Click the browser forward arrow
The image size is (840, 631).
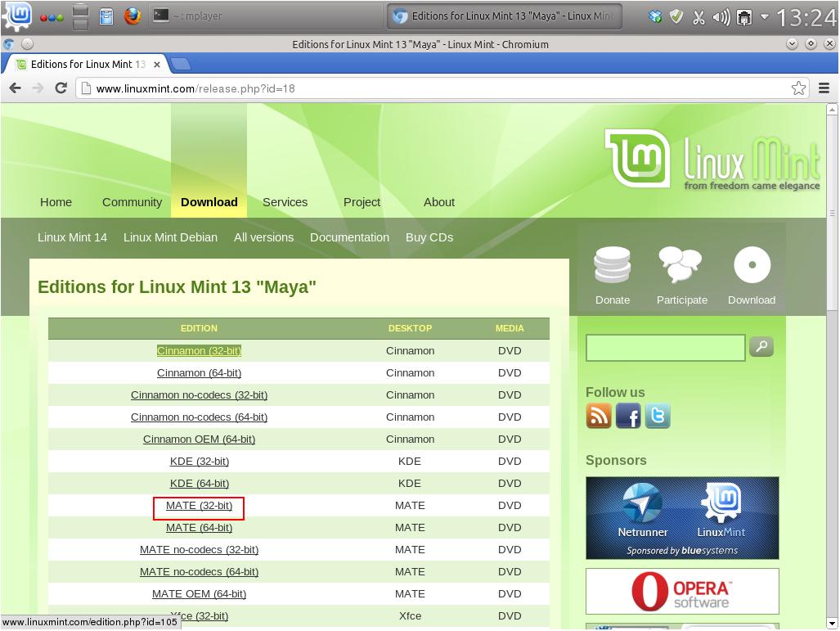pos(38,88)
